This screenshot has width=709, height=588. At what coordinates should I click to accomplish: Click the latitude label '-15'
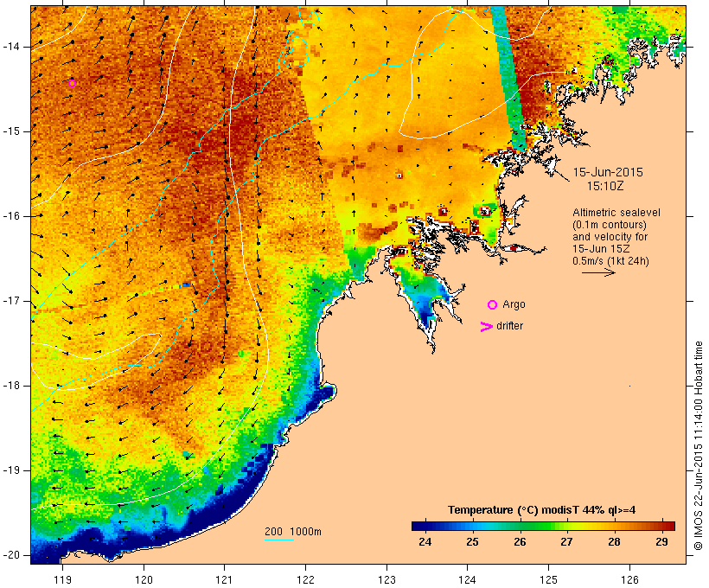(10, 131)
